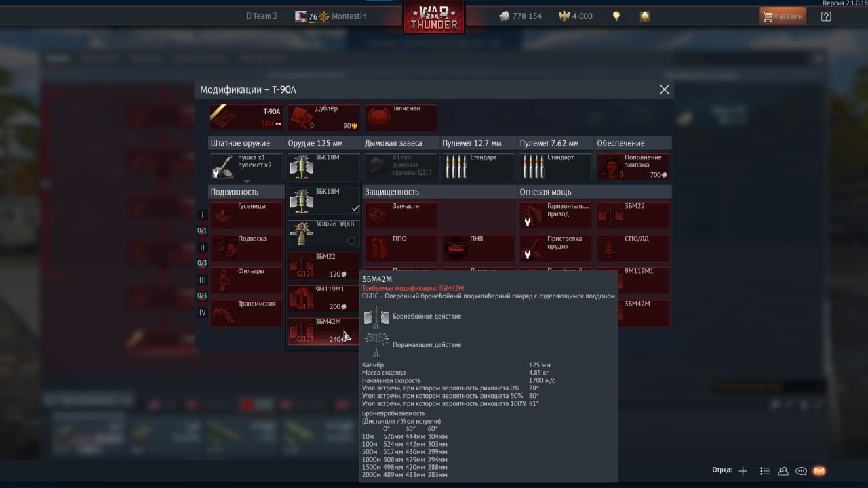Select 3БМ22 modification under Огневая мощь
Screen dimensions: 868x488
(x=633, y=216)
